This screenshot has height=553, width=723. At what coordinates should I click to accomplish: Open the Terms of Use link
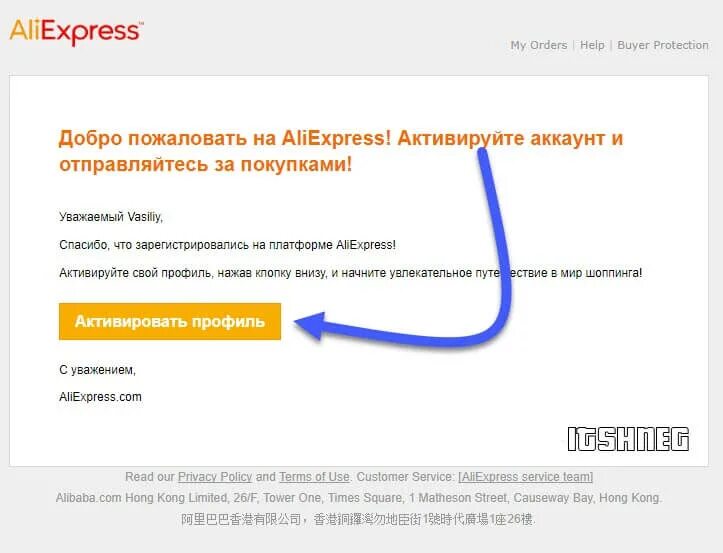[314, 477]
